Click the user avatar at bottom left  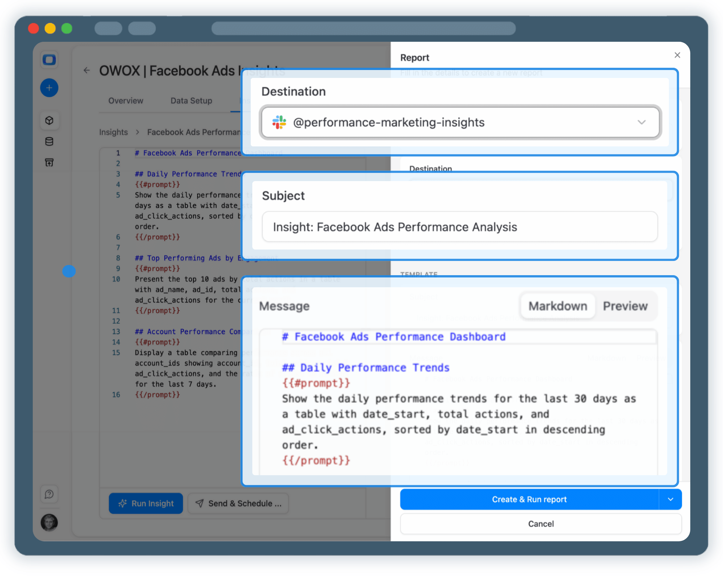[x=49, y=522]
